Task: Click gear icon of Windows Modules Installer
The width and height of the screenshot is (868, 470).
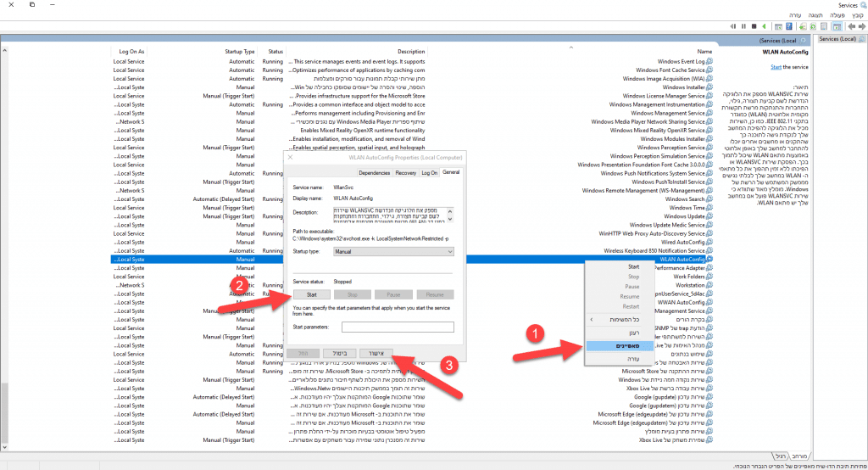Action: 709,138
